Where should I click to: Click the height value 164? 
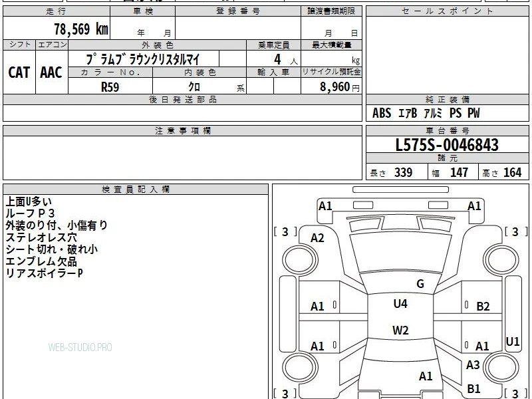click(x=512, y=173)
